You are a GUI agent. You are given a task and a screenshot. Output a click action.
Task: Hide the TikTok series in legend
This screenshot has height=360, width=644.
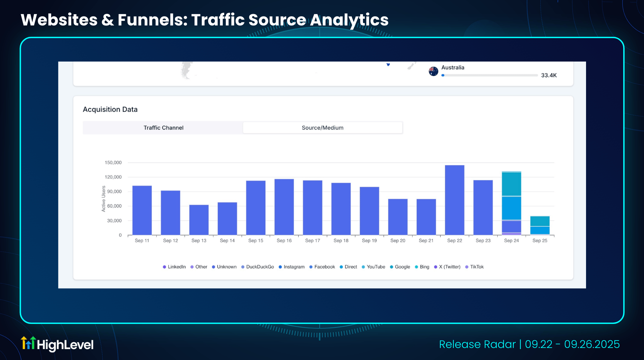pos(474,267)
